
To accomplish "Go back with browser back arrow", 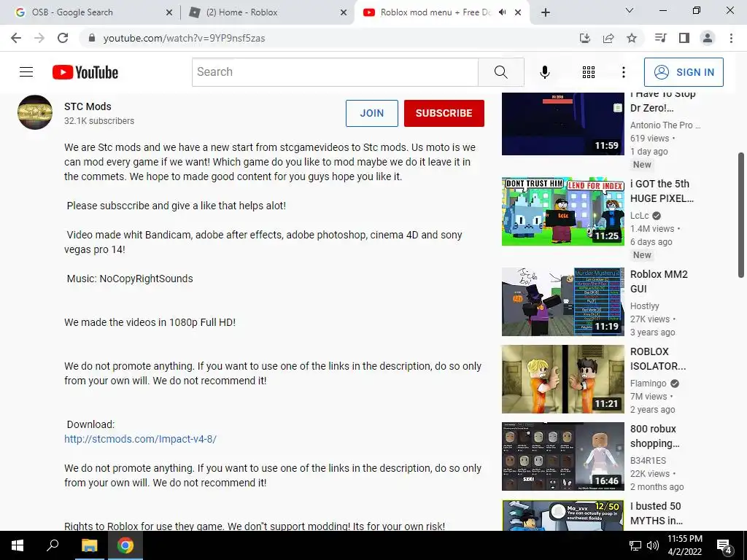I will coord(16,38).
